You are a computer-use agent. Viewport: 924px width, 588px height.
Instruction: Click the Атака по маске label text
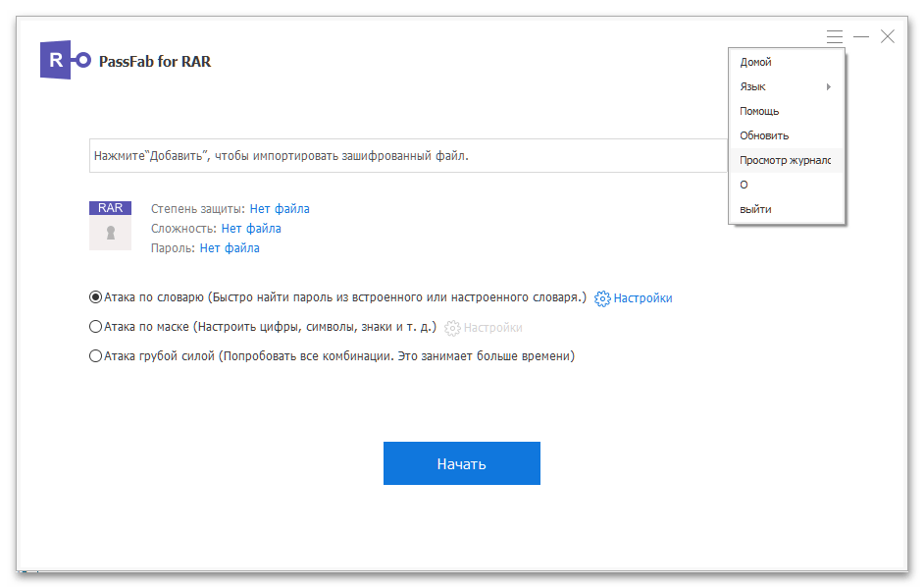pos(270,327)
